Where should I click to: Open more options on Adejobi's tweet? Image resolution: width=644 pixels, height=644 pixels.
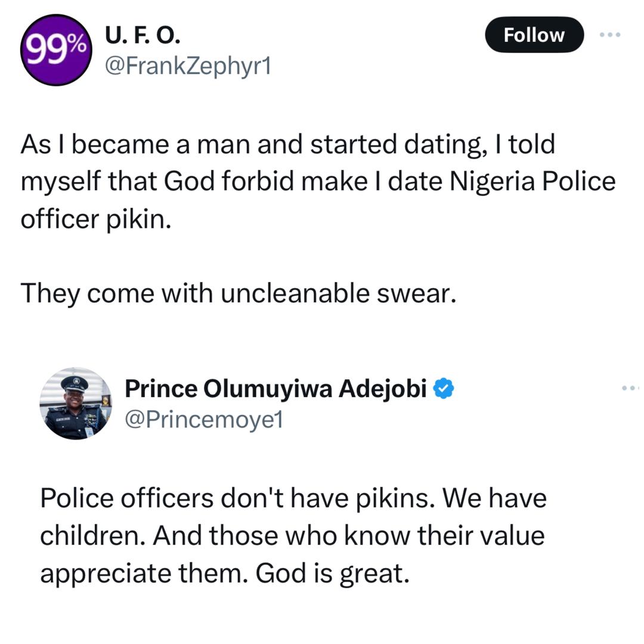point(629,388)
